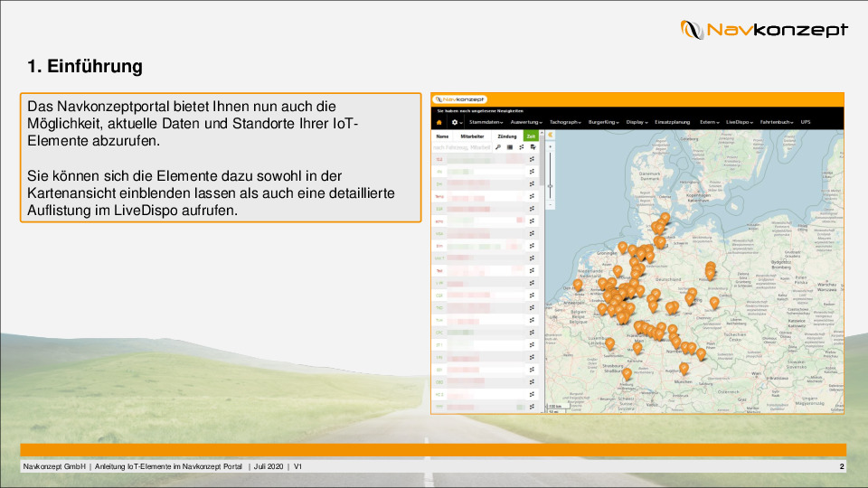Open the BurgerKing dropdown
868x488 pixels.
point(603,122)
